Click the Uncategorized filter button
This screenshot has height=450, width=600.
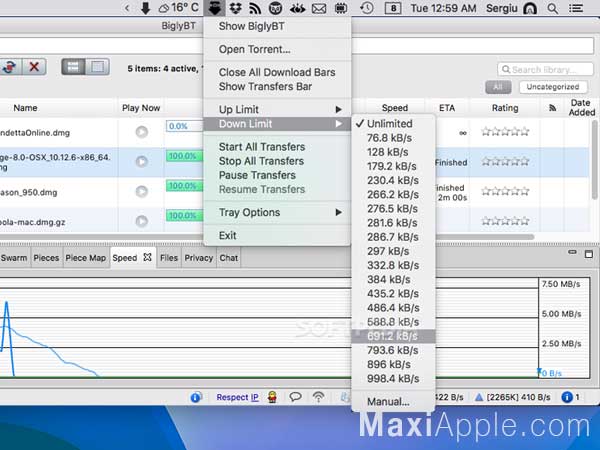point(553,87)
